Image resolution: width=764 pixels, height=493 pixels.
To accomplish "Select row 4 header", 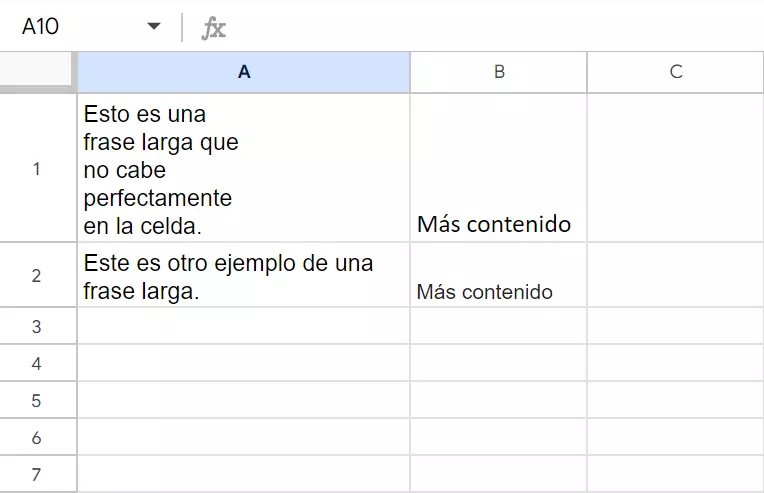I will point(38,364).
